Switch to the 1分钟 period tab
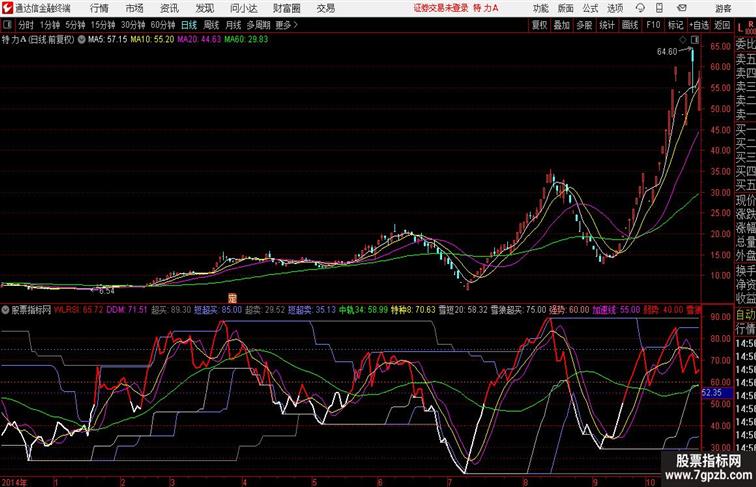 click(50, 25)
